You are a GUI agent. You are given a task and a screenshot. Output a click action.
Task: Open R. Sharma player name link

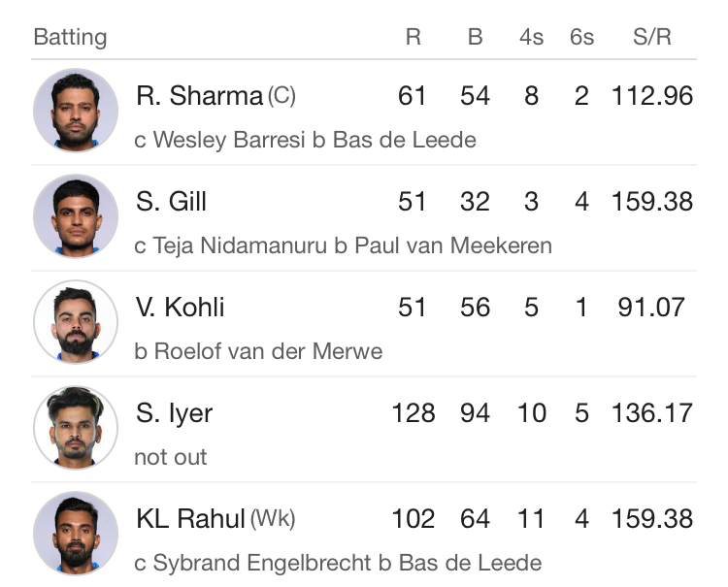(x=199, y=96)
